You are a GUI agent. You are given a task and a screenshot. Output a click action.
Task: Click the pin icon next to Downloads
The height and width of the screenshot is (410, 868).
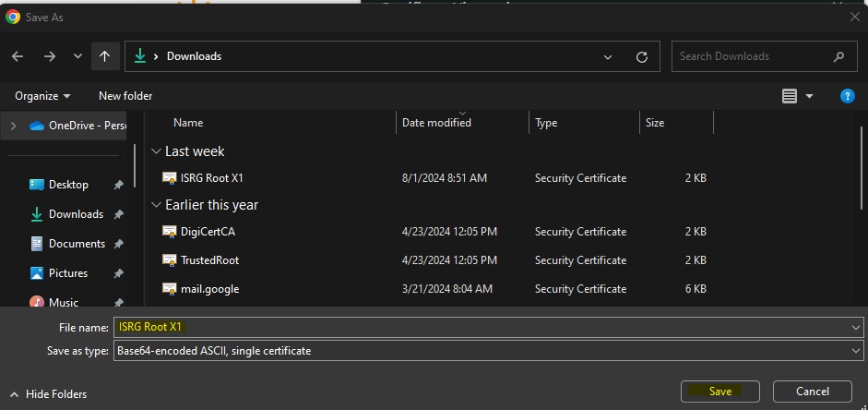[x=118, y=214]
